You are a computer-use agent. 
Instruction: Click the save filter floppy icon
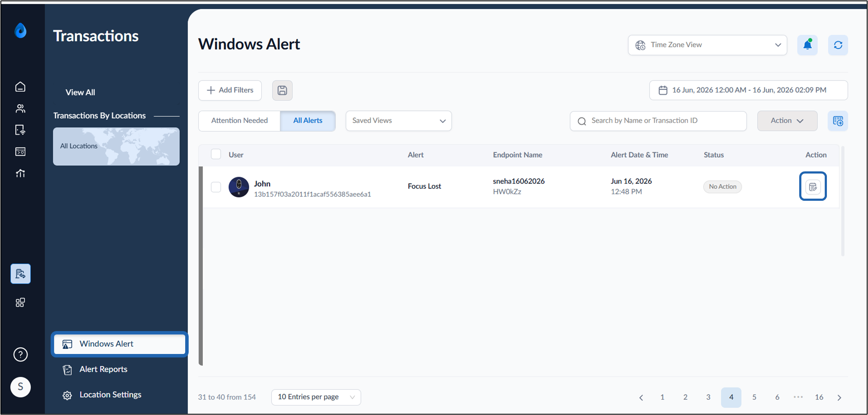point(283,90)
